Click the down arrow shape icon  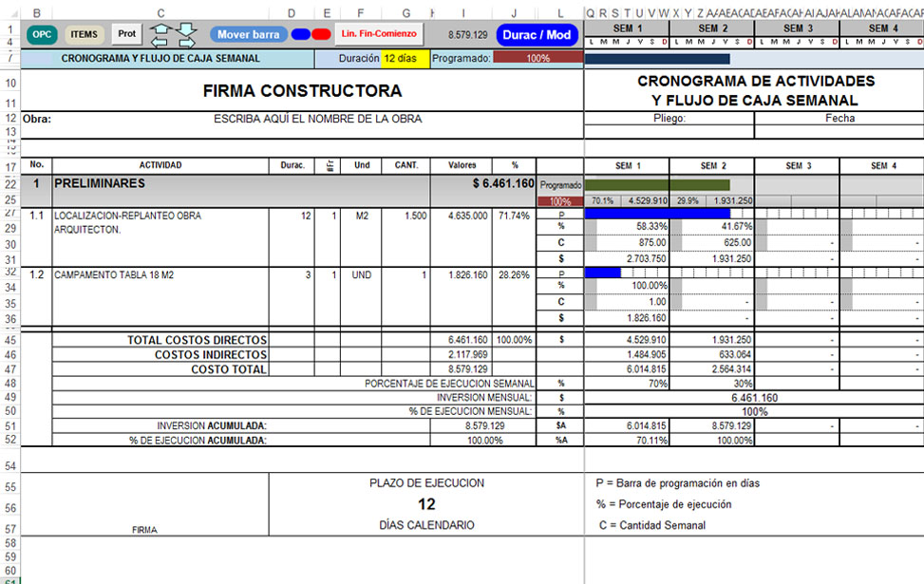point(187,28)
